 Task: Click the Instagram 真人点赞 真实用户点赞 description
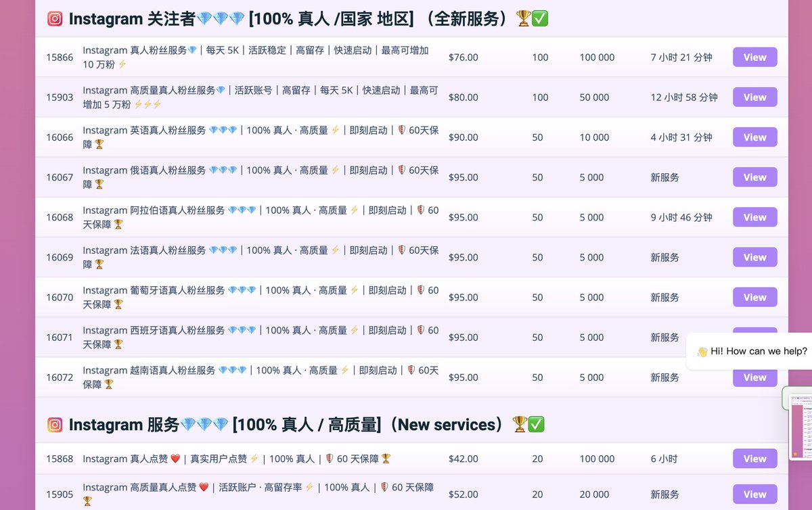coord(237,459)
